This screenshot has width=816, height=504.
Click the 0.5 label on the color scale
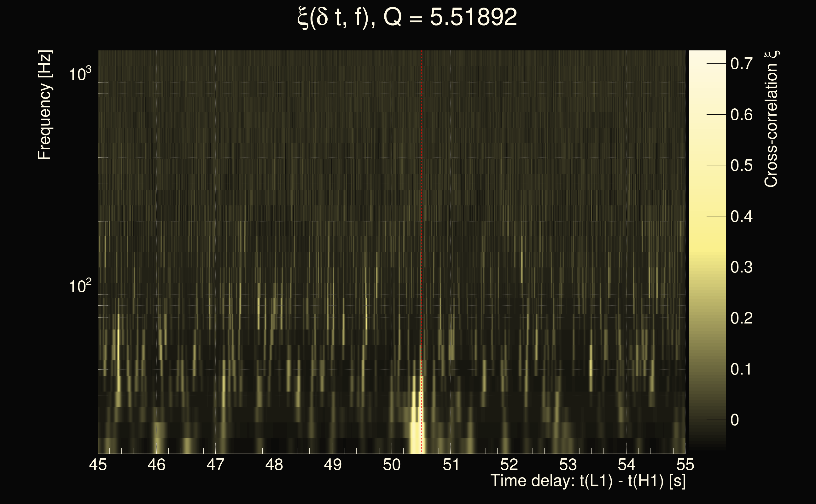[741, 165]
